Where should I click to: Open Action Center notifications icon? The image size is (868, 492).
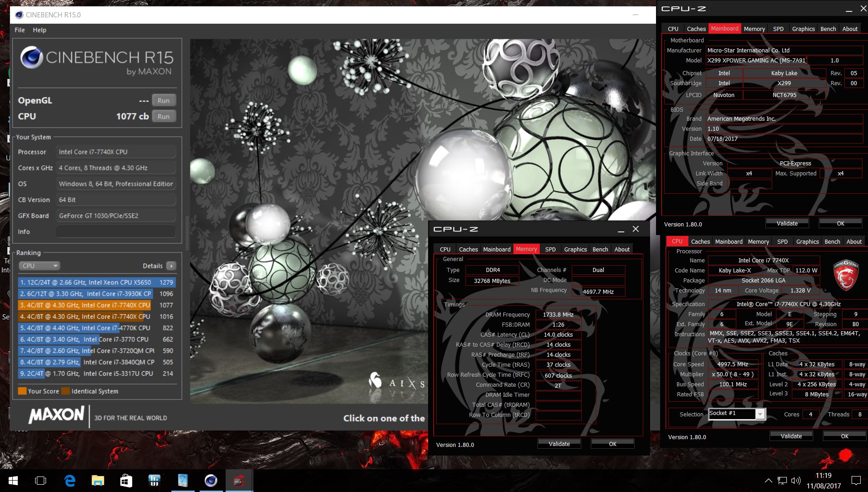coord(856,481)
